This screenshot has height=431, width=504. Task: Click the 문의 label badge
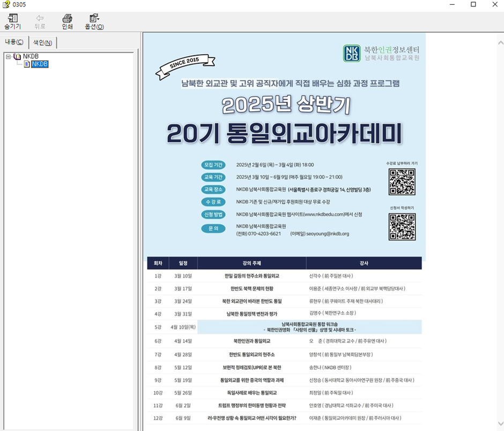213,228
